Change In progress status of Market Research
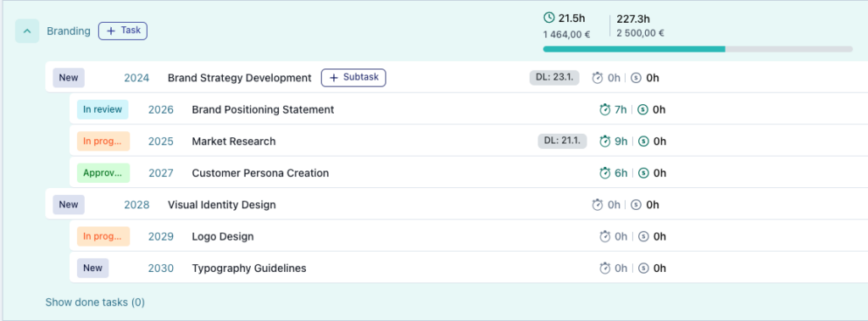The height and width of the screenshot is (321, 868). pos(103,141)
